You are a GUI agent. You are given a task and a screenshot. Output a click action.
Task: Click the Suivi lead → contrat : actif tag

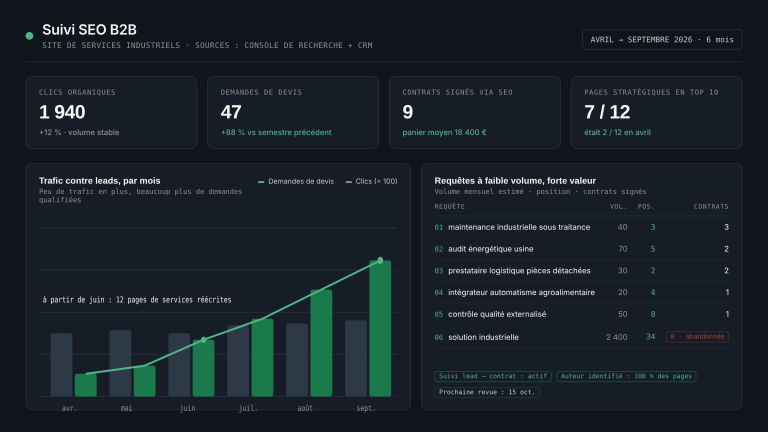493,376
